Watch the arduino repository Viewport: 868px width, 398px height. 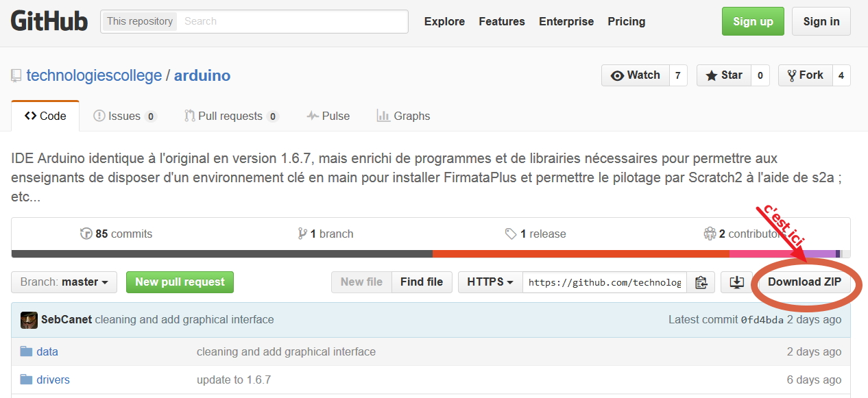point(634,75)
